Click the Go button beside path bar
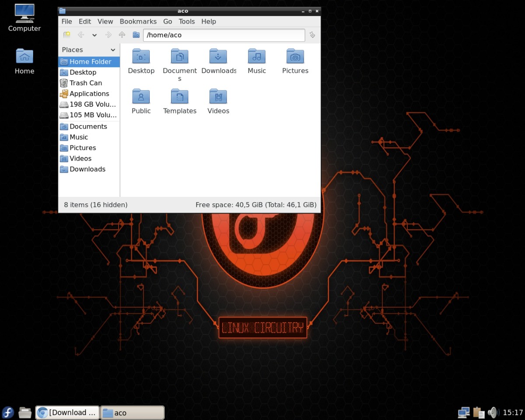The image size is (525, 420). 312,35
